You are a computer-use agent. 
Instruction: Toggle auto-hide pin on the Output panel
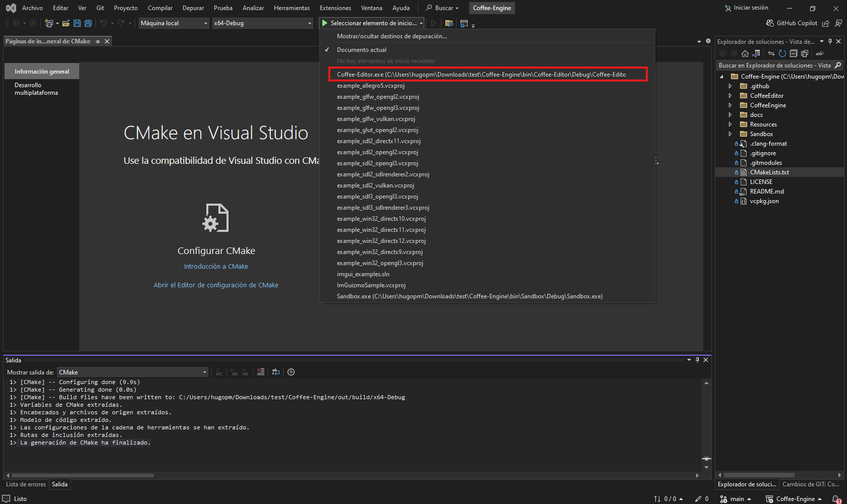pos(698,360)
